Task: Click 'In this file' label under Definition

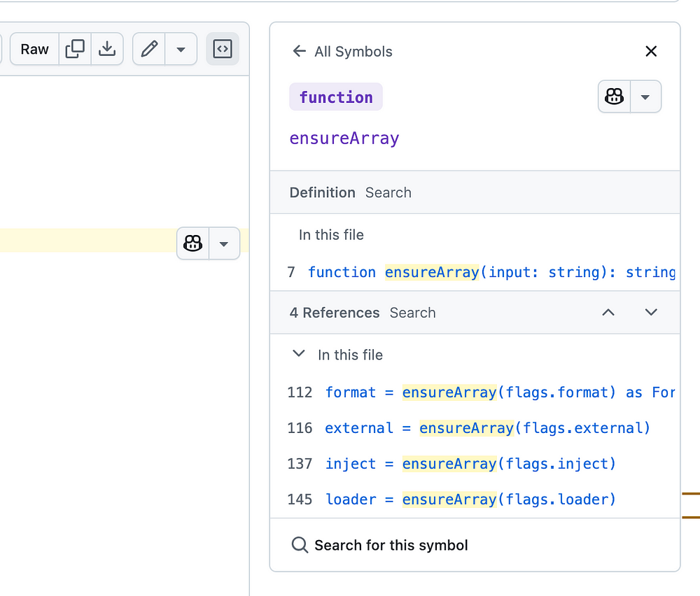Action: click(331, 234)
